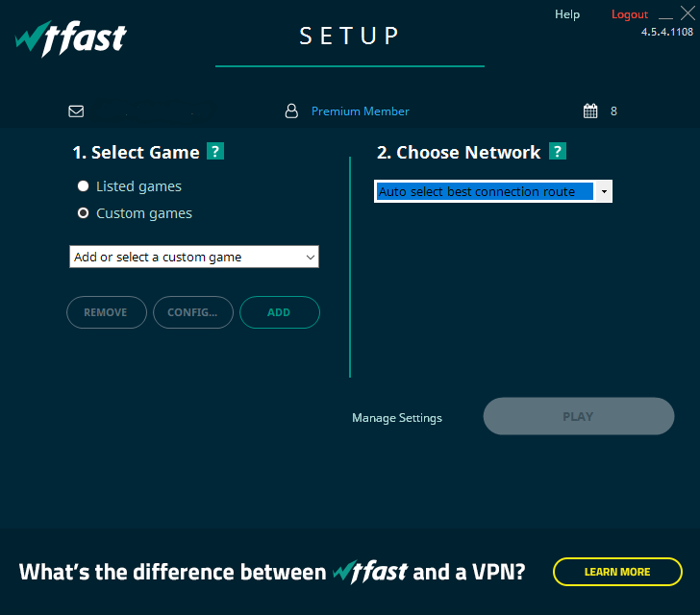This screenshot has width=700, height=615.
Task: Click ADD to add a custom game
Action: point(280,312)
